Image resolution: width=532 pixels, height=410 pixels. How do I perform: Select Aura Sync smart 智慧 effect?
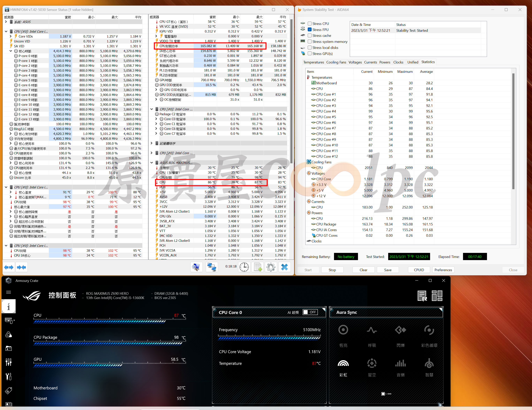click(429, 367)
